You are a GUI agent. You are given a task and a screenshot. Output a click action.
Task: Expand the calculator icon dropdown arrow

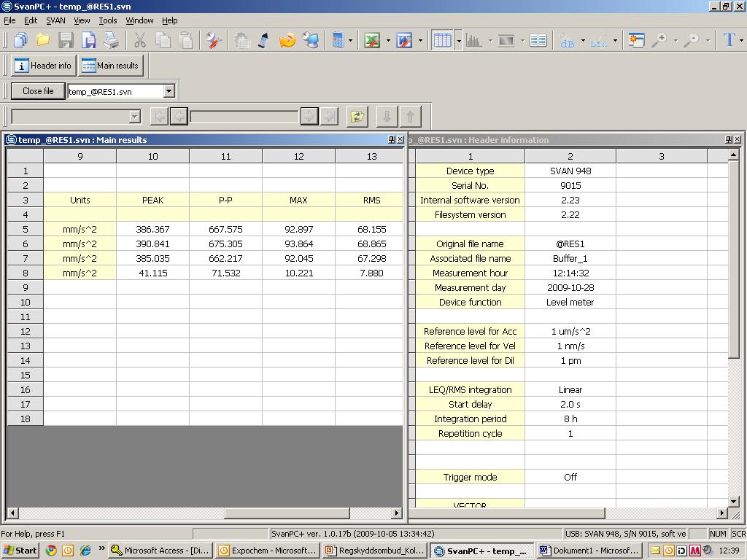pos(351,41)
